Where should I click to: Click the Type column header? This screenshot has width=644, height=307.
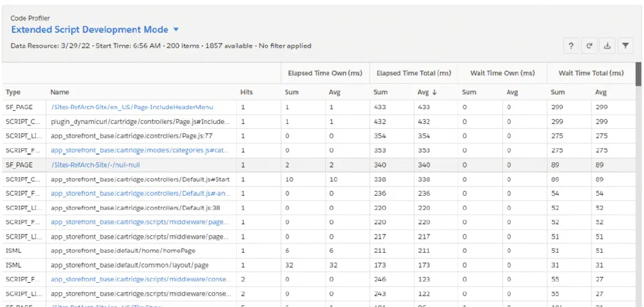tap(13, 93)
